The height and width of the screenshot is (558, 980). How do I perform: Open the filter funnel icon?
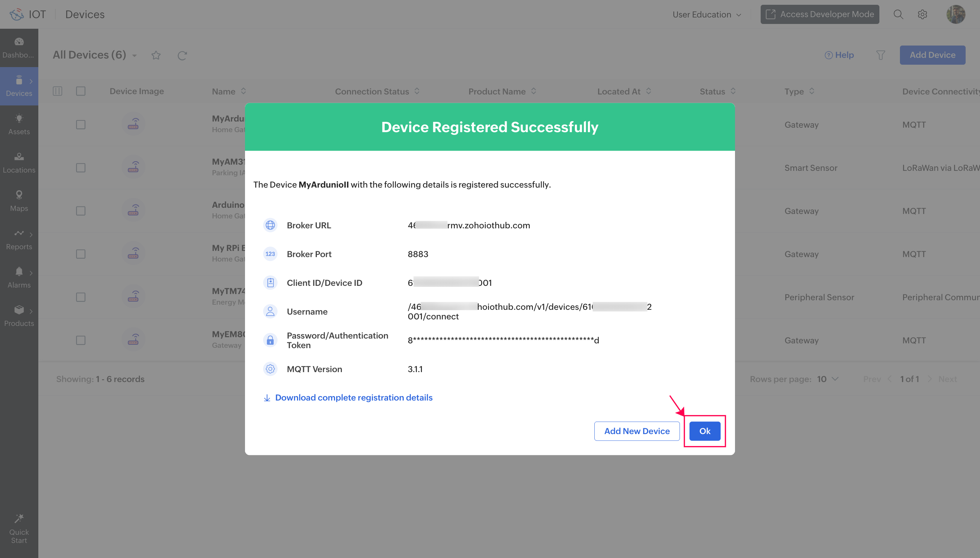(880, 55)
